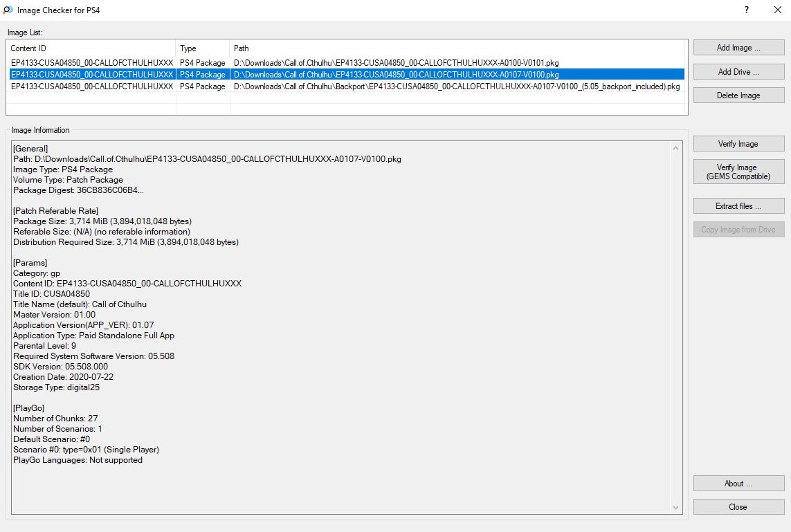Click the Master Version: 01.00 line
Viewport: 791px width, 532px height.
tap(54, 315)
